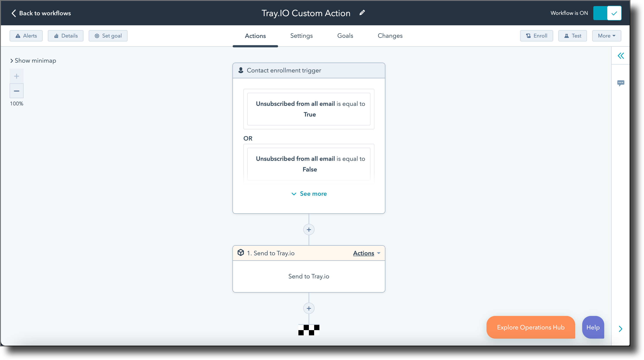Click the Test workflow icon button

click(x=566, y=36)
